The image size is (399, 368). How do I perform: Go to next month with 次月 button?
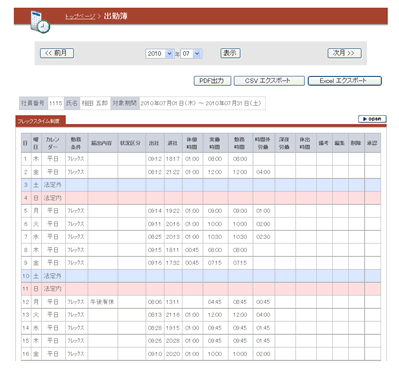click(344, 53)
